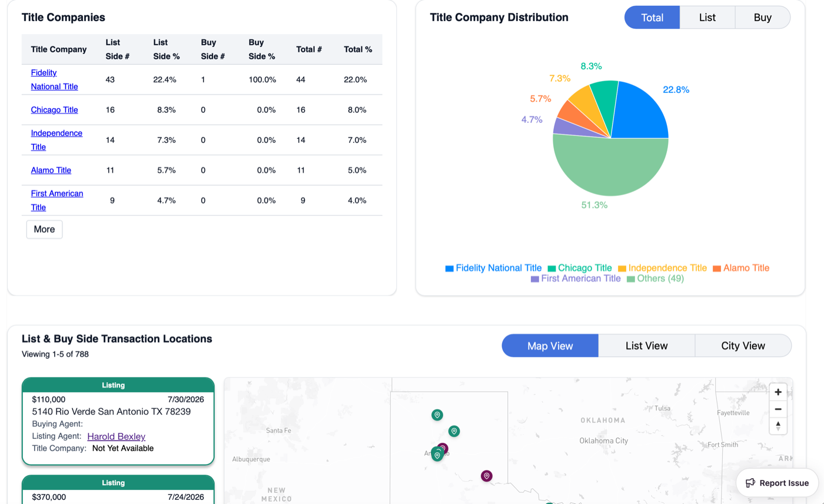Click the 5140 Rio Verde San Antonio address
The image size is (824, 504).
click(x=111, y=412)
